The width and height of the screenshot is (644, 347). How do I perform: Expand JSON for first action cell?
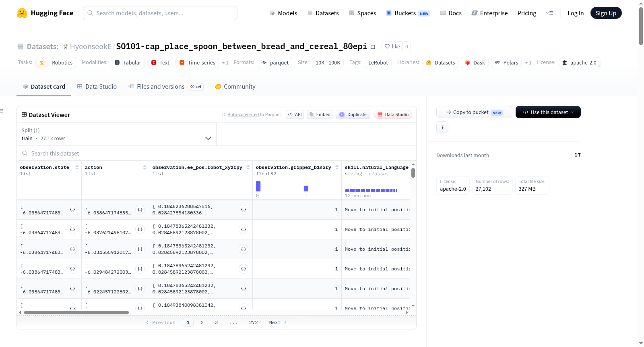[140, 210]
